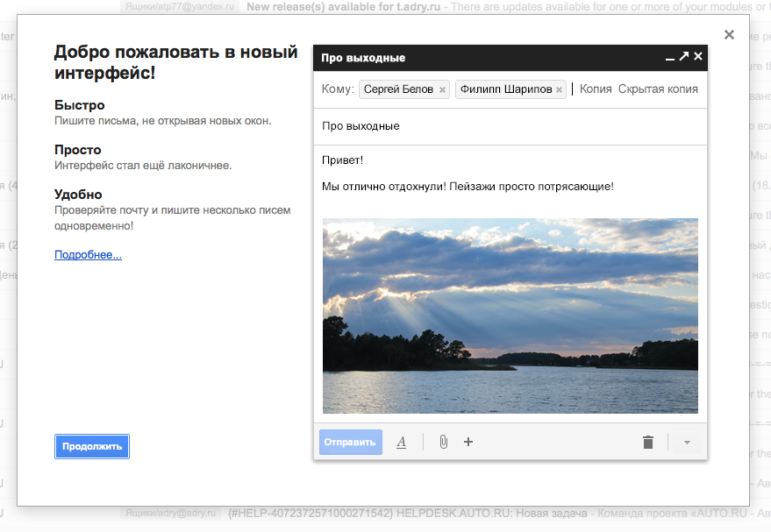Add a Скрытая копия recipient field

658,89
